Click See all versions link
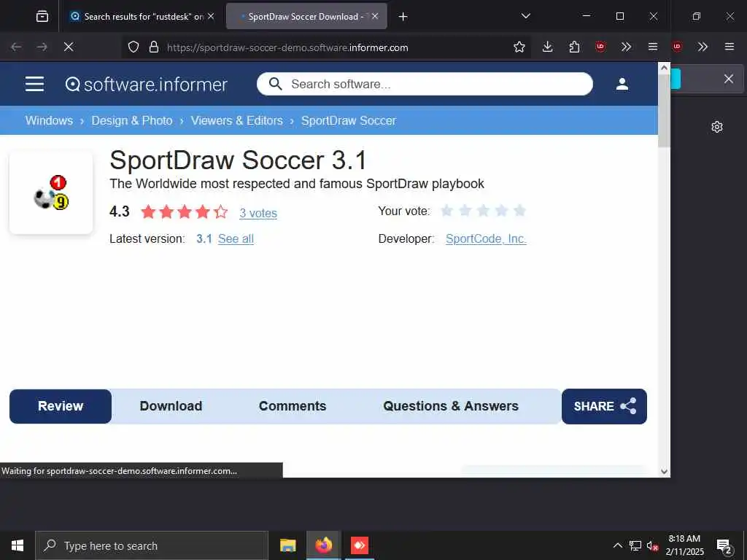The width and height of the screenshot is (747, 560). (x=236, y=238)
